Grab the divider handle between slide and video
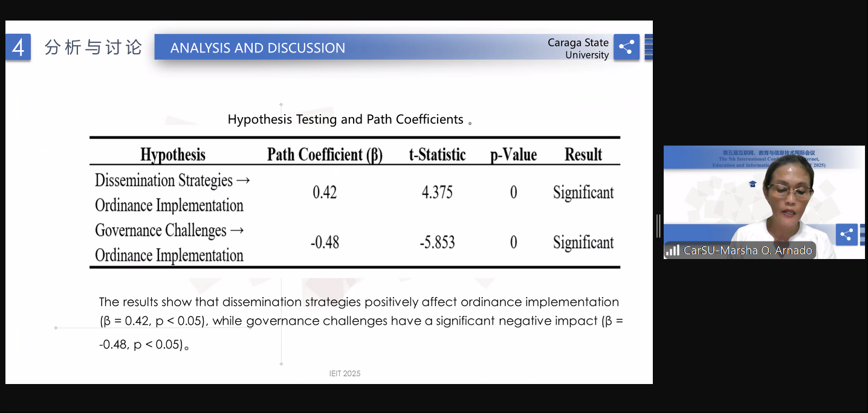Screen dimensions: 868x413 click(658, 226)
